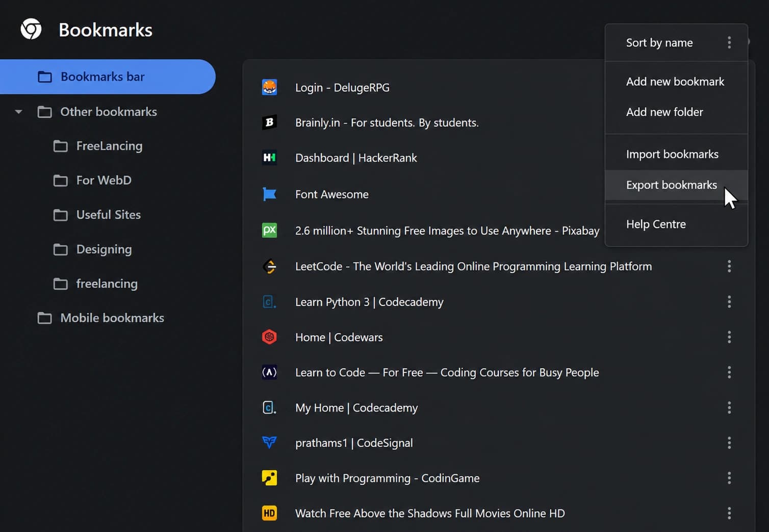Select the Bookmarks bar folder
Viewport: 769px width, 532px height.
tap(108, 77)
